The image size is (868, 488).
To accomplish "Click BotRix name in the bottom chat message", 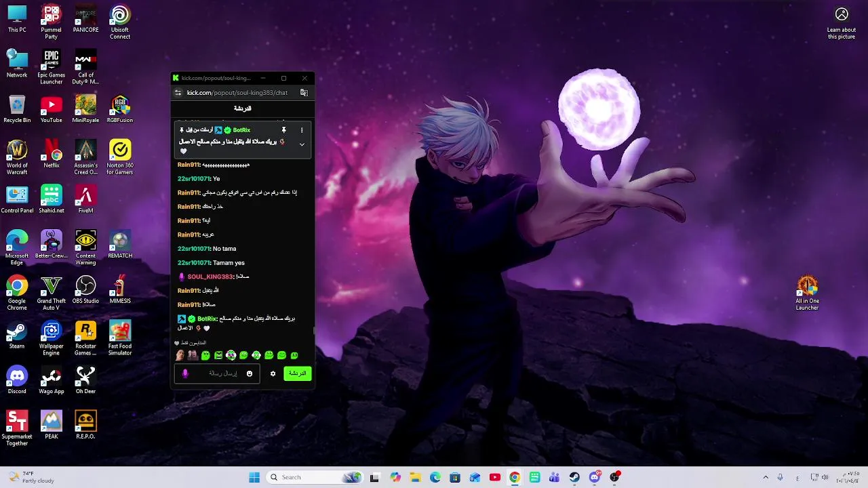I will click(x=207, y=319).
